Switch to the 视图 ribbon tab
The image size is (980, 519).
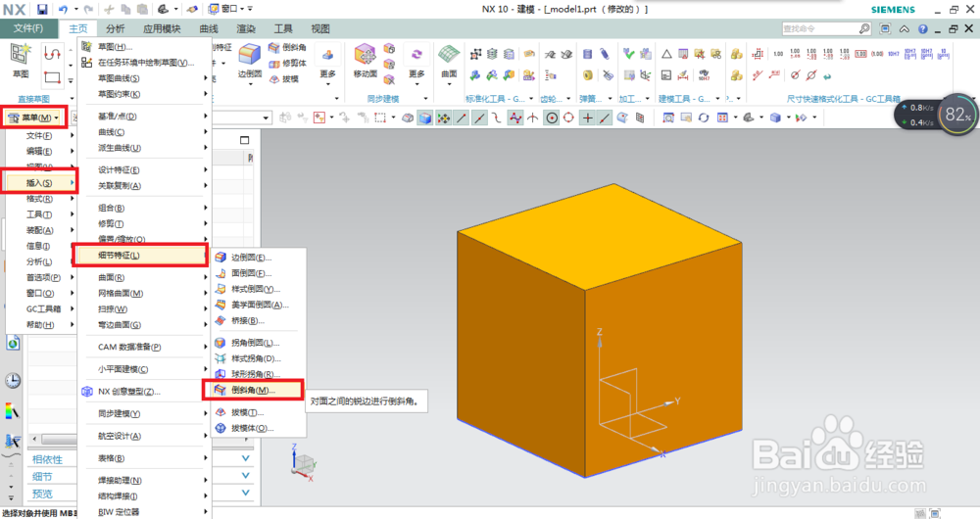pos(320,28)
